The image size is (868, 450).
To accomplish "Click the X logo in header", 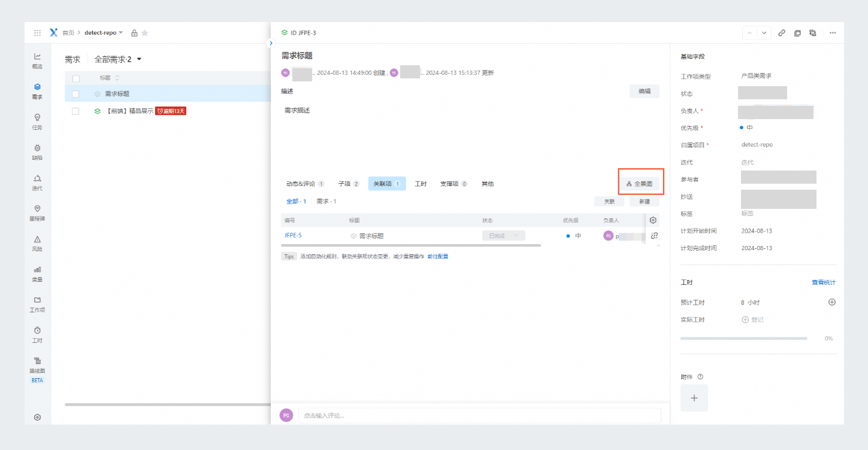I will tap(53, 33).
